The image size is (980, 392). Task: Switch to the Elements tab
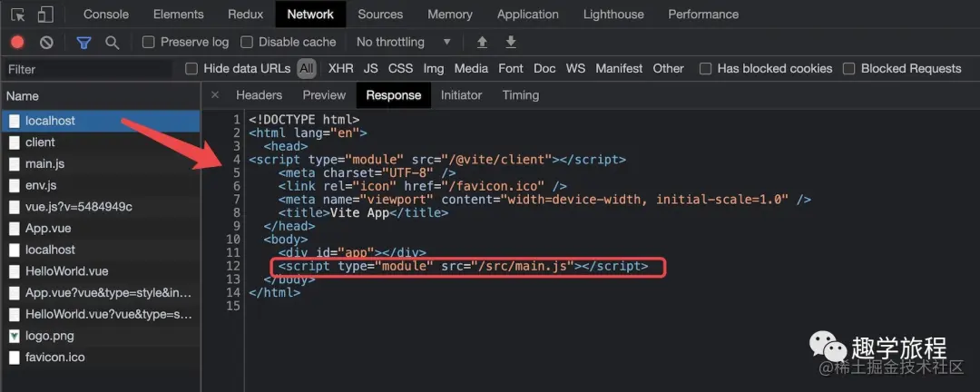[178, 15]
